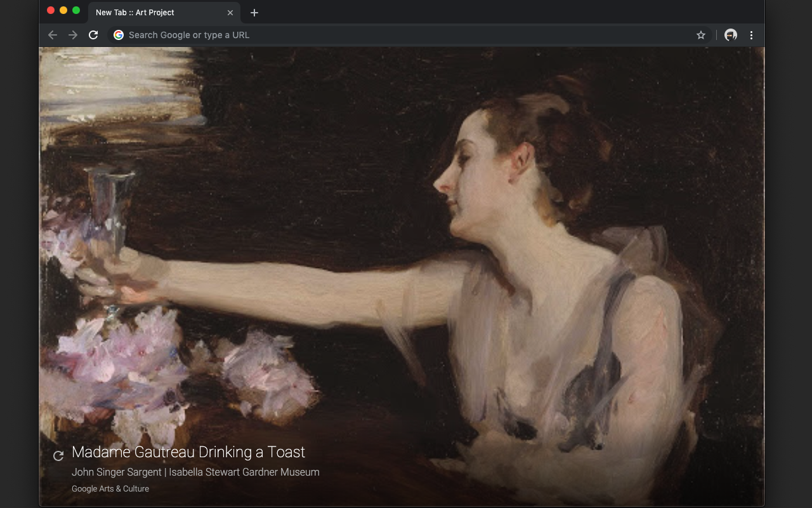The height and width of the screenshot is (508, 812).
Task: Open a new tab with the plus button
Action: click(254, 13)
